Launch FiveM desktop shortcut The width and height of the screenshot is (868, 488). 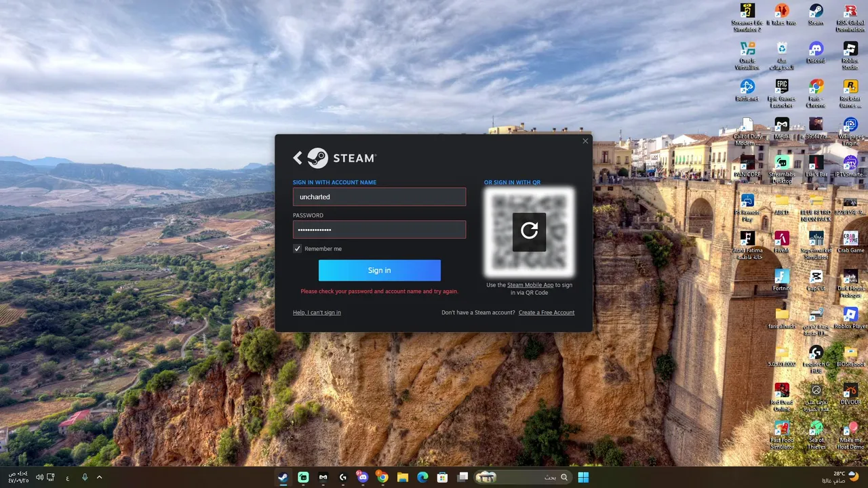[x=782, y=242]
